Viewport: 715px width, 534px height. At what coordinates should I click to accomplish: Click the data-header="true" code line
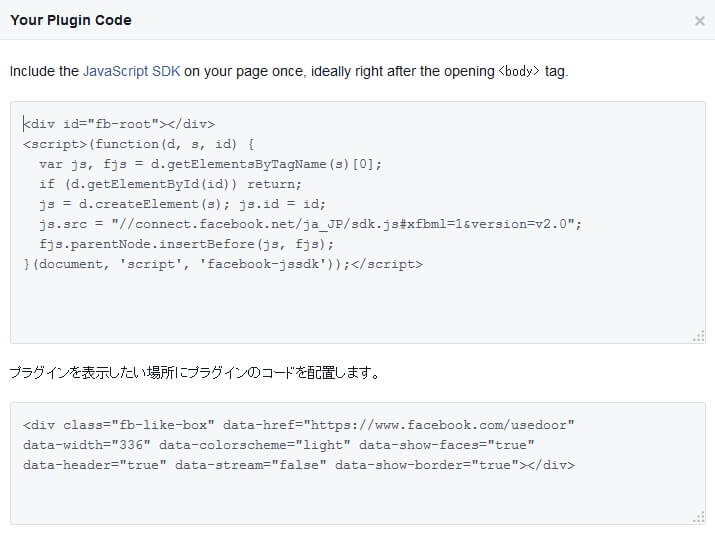pos(299,465)
